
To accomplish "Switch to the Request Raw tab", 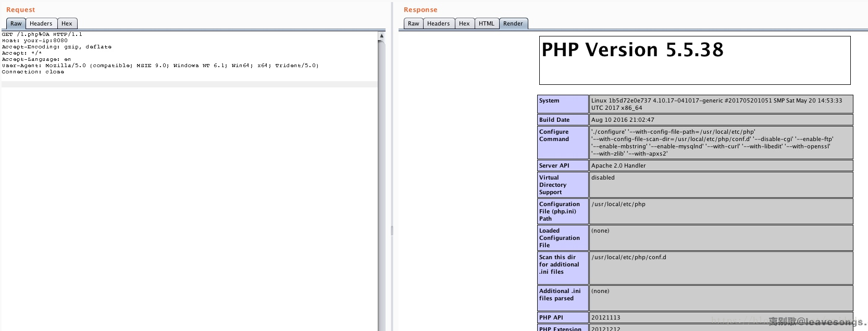I will (x=16, y=23).
